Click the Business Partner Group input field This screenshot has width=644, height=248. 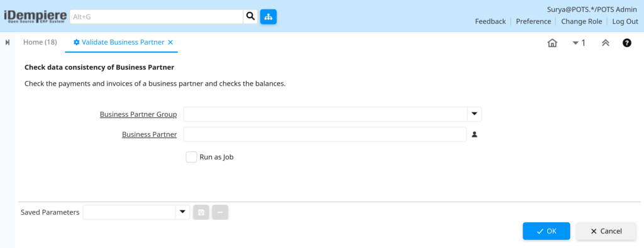[x=325, y=114]
